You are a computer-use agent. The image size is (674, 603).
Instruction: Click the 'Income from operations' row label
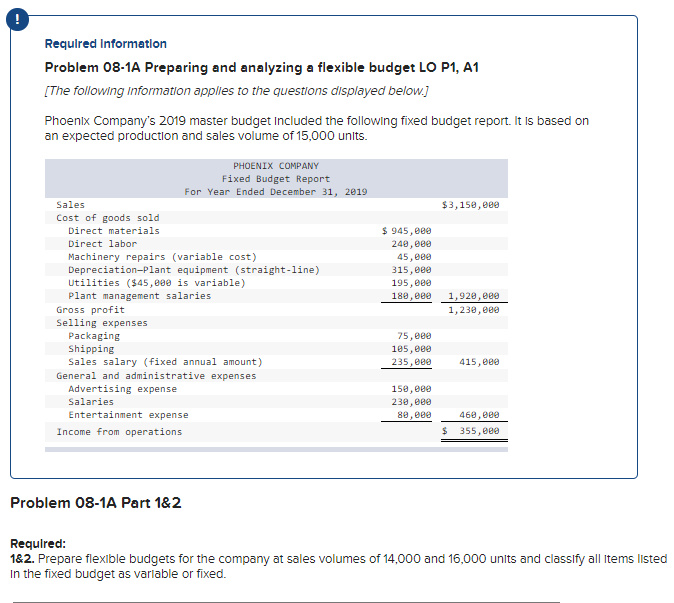click(x=119, y=432)
